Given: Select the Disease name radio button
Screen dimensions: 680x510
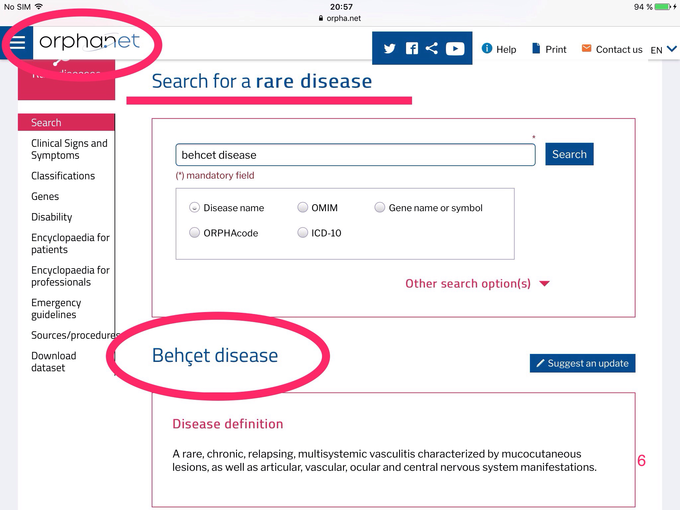Looking at the screenshot, I should click(194, 208).
